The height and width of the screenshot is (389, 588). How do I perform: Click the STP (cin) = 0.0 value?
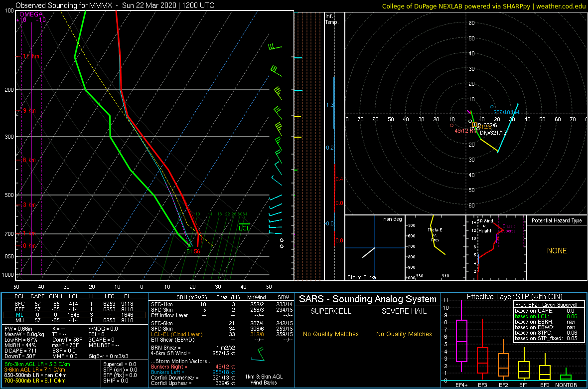tap(121, 370)
